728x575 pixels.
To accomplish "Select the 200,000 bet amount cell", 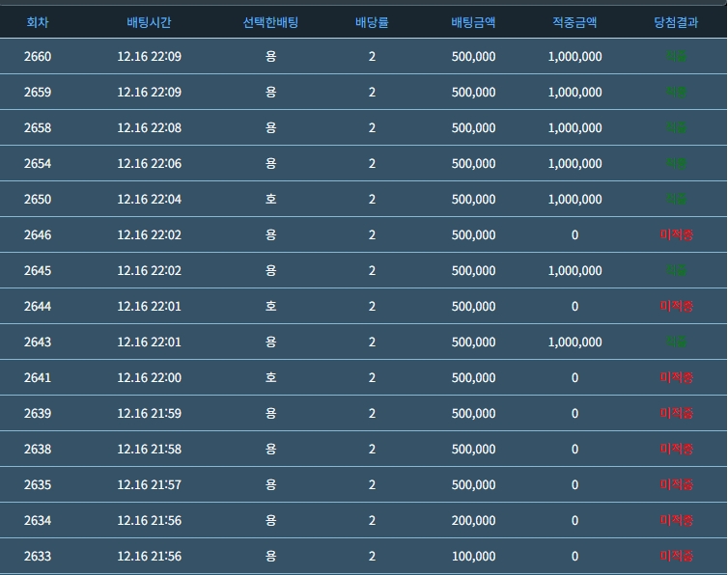I will click(x=473, y=521).
